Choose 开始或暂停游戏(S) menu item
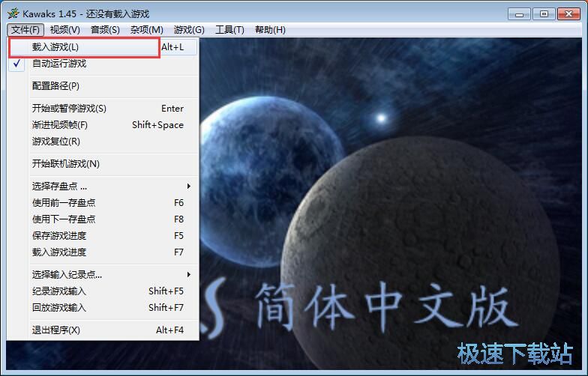 tap(69, 109)
